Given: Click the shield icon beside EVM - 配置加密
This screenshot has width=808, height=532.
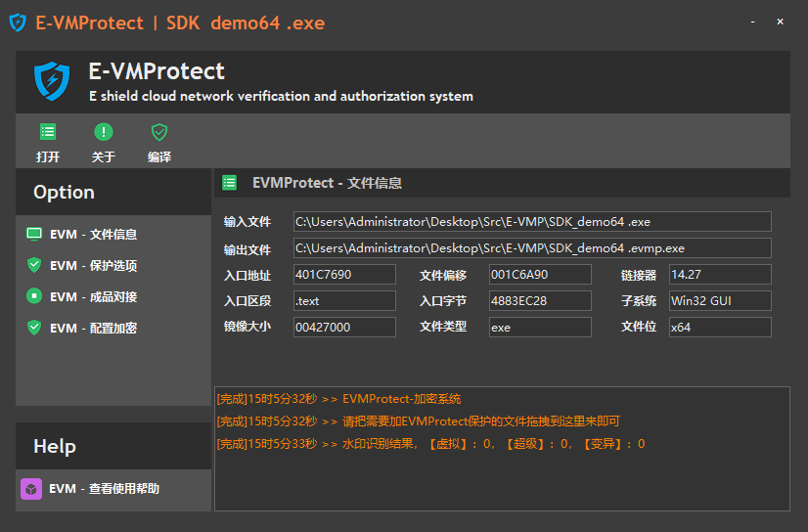Looking at the screenshot, I should pos(34,328).
